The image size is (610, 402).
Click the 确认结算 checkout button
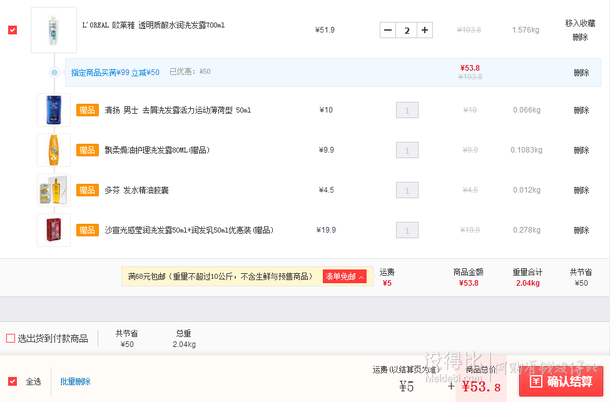(561, 381)
